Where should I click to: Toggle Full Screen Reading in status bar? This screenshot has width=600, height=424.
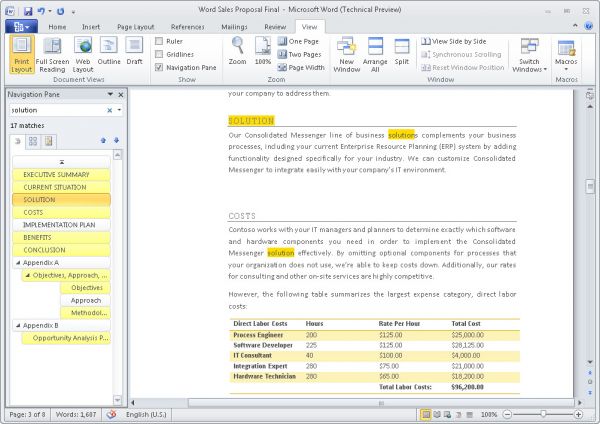[x=437, y=414]
